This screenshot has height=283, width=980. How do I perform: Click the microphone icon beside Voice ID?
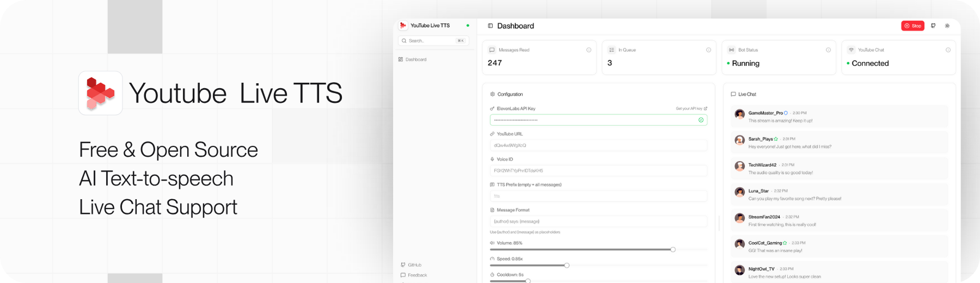coord(492,159)
